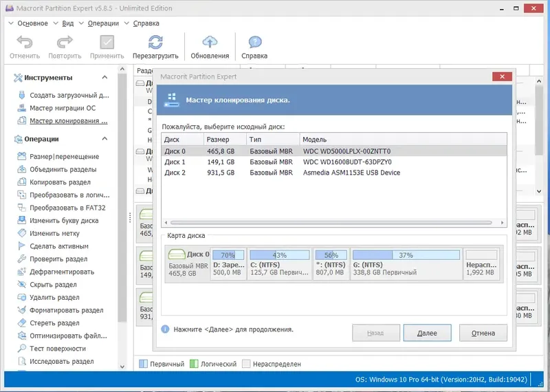Viewport: 550px width, 392px height.
Task: Click the Сделать активным flag icon
Action: click(22, 246)
